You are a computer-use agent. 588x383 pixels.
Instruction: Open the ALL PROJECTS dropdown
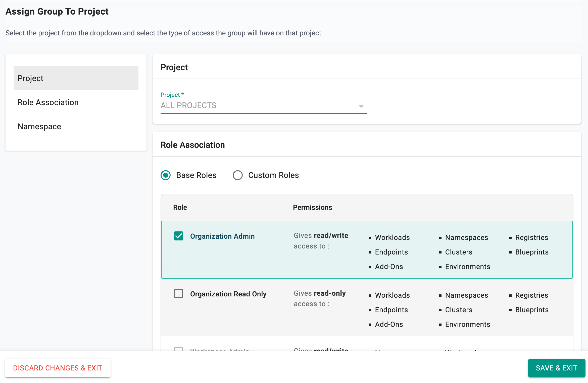click(264, 105)
